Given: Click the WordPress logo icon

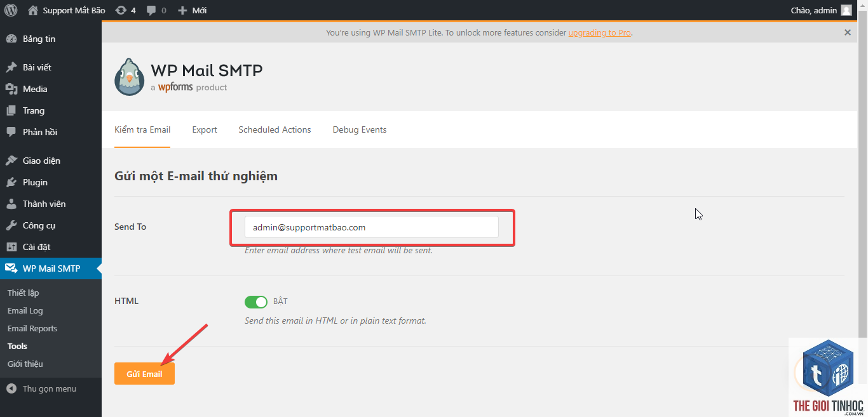Looking at the screenshot, I should click(11, 10).
